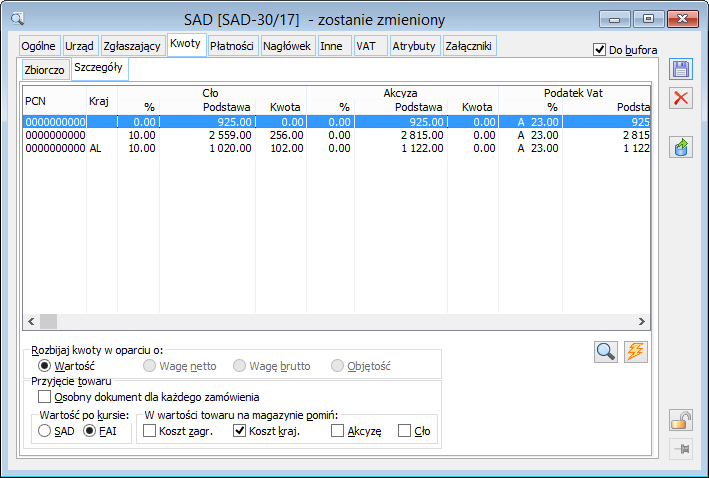The image size is (709, 478).
Task: Click the Kraj column header
Action: point(102,100)
